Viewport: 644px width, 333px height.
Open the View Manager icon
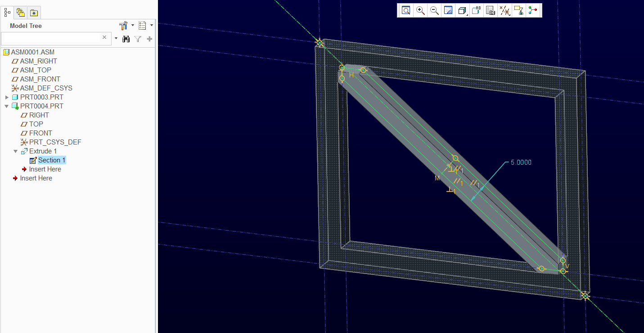pos(491,10)
